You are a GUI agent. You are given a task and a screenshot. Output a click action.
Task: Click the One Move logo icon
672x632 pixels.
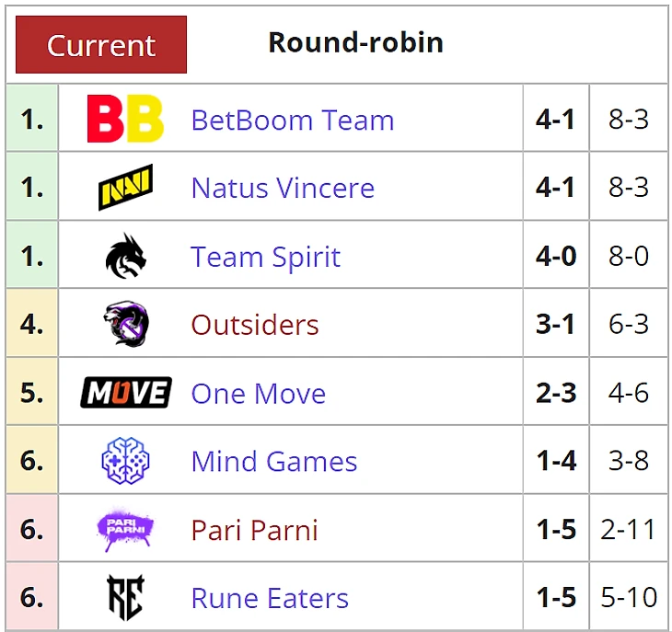[x=125, y=393]
